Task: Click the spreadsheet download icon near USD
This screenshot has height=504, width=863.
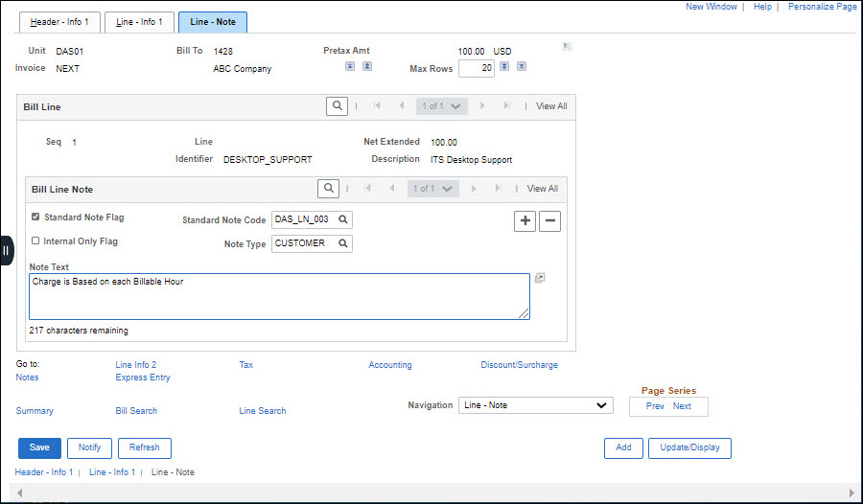Action: tap(567, 46)
